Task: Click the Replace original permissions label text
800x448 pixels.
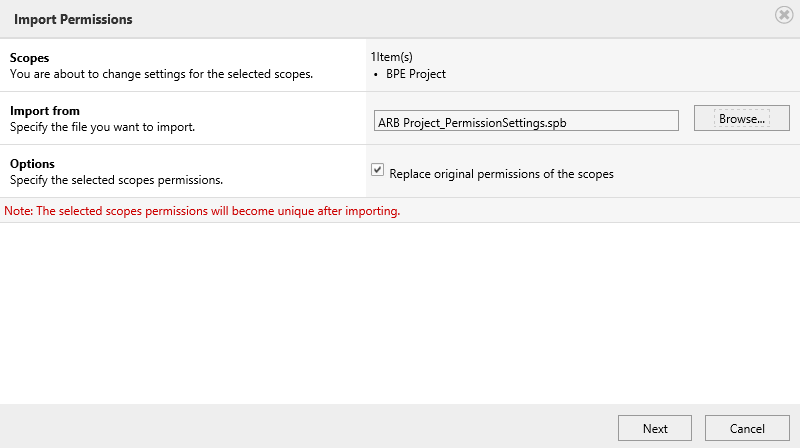Action: pyautogui.click(x=501, y=174)
